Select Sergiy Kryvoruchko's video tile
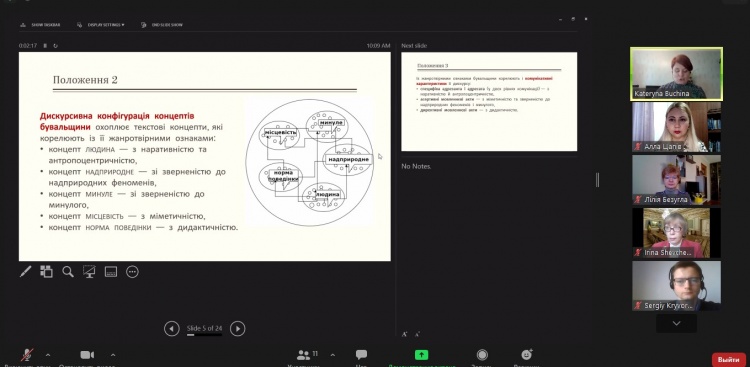 (x=676, y=286)
